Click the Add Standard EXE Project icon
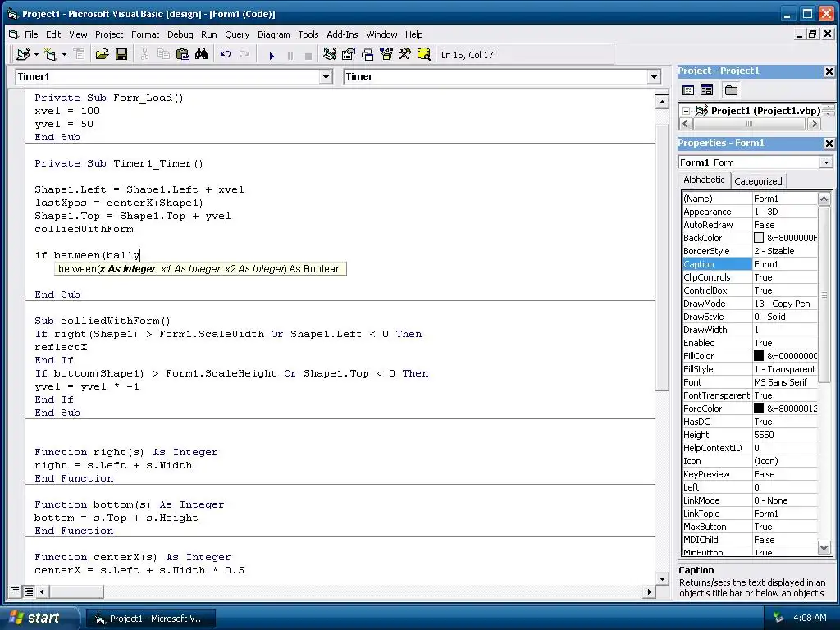 (x=23, y=54)
